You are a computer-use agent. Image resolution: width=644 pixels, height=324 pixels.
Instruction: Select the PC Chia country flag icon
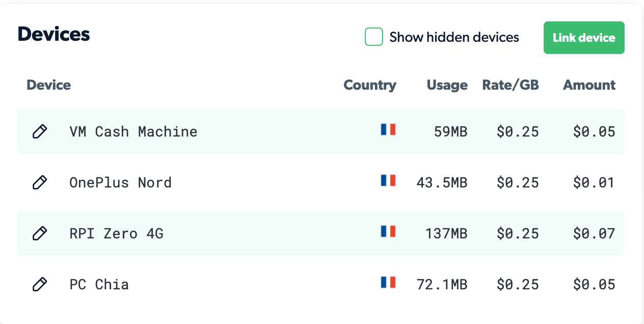click(x=388, y=282)
